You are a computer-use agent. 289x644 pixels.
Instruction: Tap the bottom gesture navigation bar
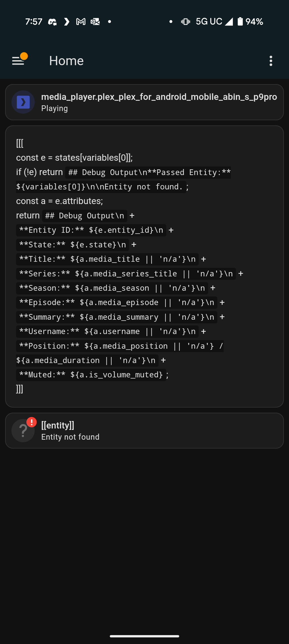click(144, 636)
